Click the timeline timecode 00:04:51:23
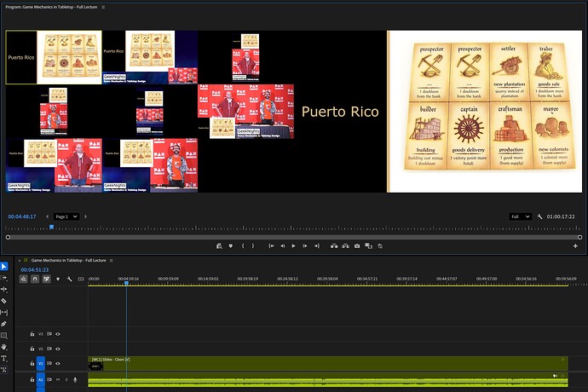The image size is (588, 392). [x=34, y=269]
